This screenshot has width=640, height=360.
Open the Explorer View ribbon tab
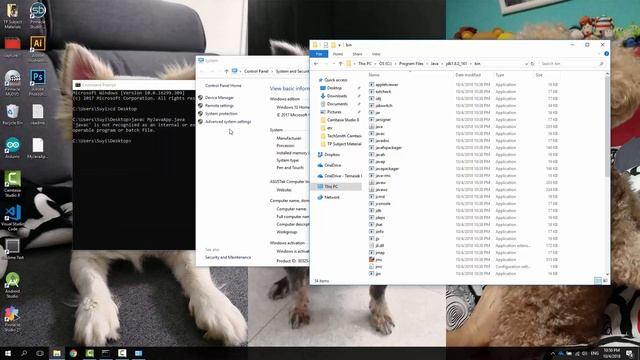click(x=376, y=54)
